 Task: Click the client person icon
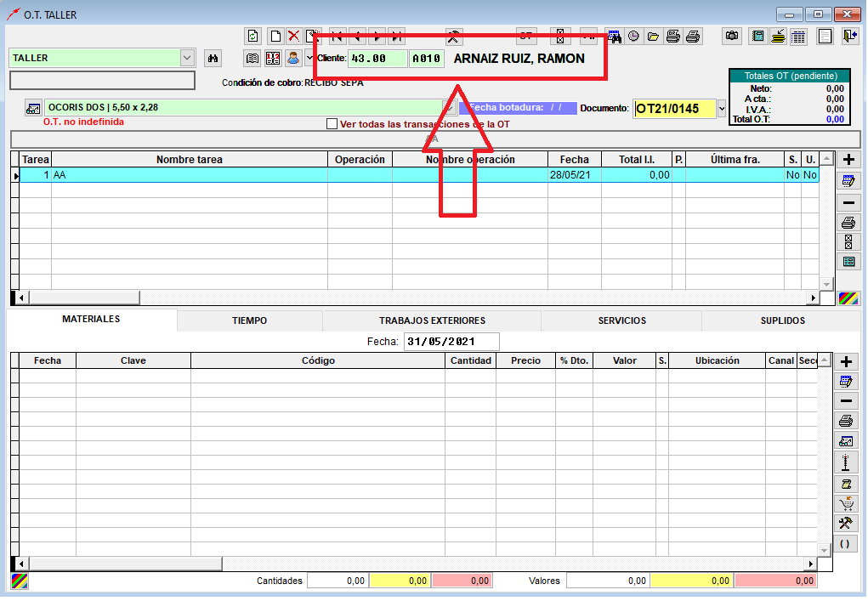click(x=293, y=58)
